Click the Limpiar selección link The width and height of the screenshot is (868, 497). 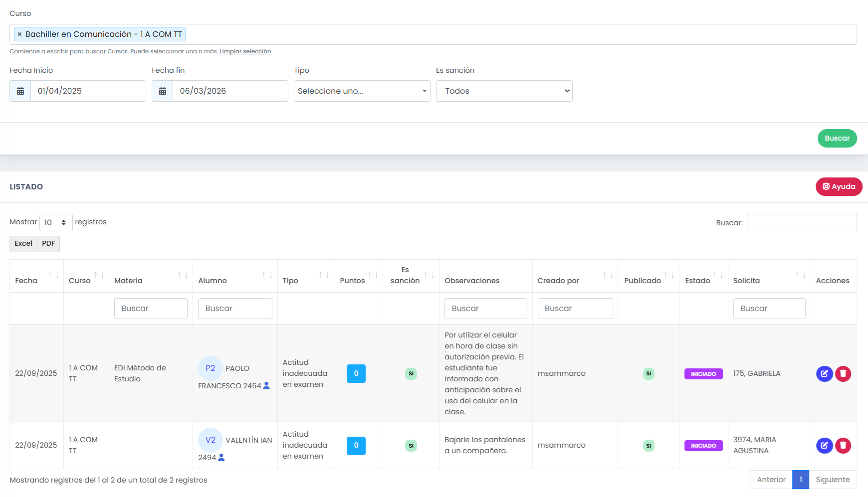pyautogui.click(x=245, y=51)
